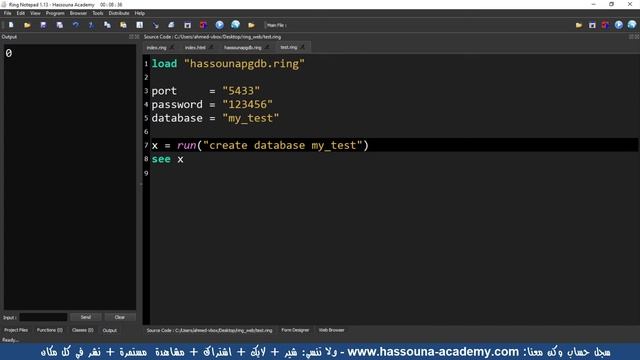Close the test.ring tab
The width and height of the screenshot is (640, 360).
[302, 47]
